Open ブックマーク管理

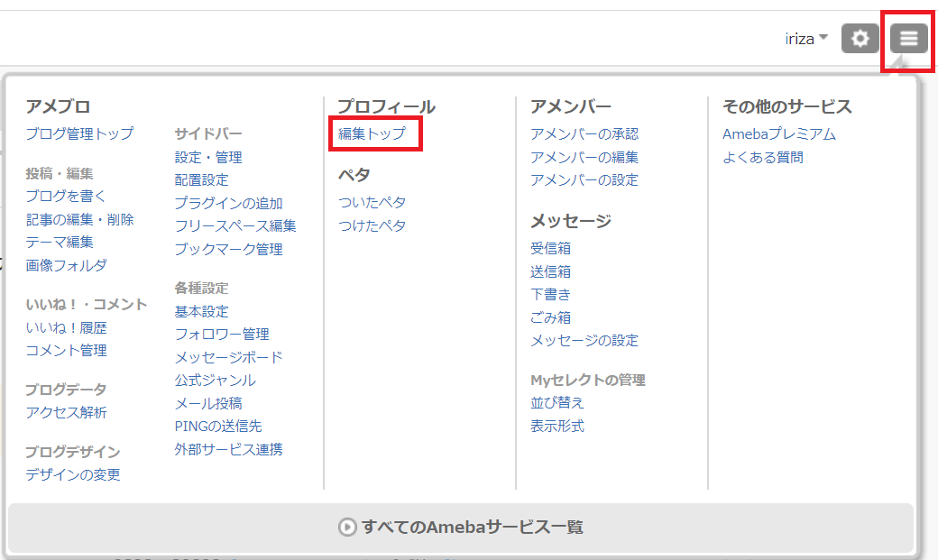(x=228, y=250)
